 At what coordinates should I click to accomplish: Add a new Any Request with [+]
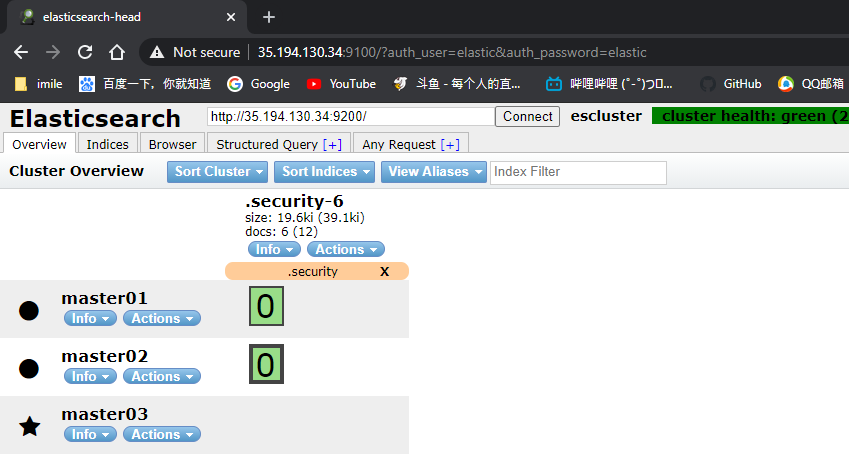point(450,145)
